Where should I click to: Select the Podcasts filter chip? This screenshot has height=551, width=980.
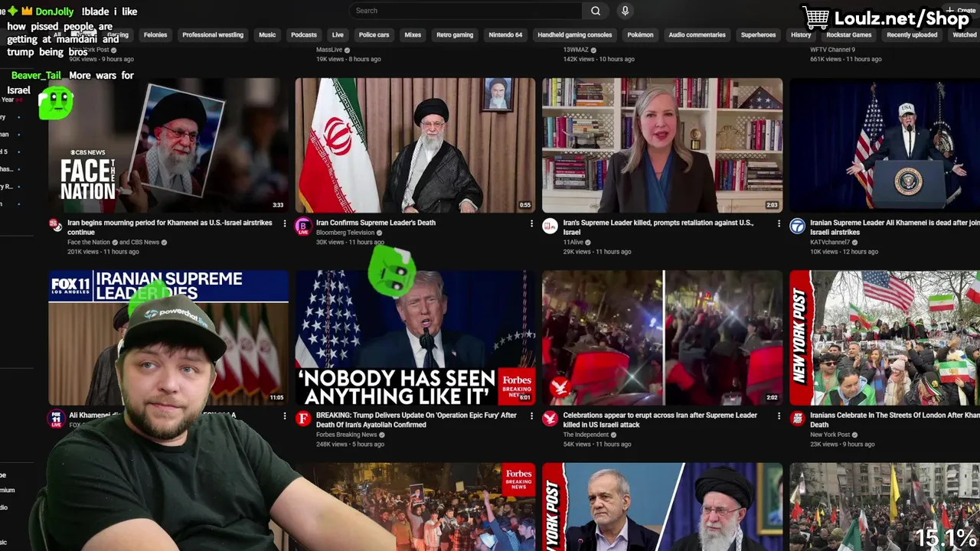[304, 35]
